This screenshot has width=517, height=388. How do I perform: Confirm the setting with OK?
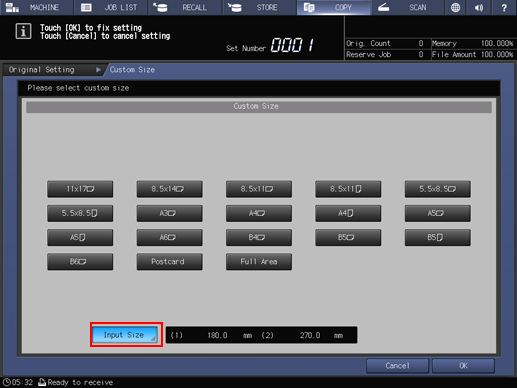click(x=463, y=366)
